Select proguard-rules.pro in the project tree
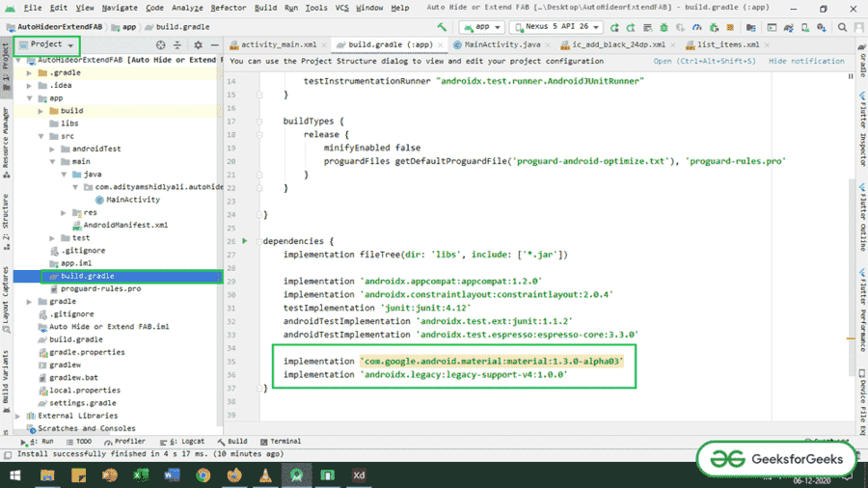Viewport: 868px width, 488px height. [x=100, y=288]
